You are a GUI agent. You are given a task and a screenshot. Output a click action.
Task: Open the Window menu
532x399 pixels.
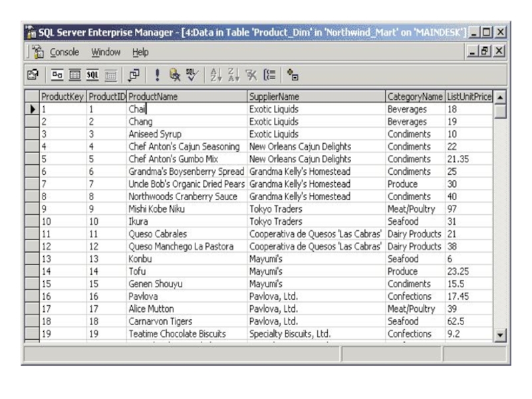(105, 52)
